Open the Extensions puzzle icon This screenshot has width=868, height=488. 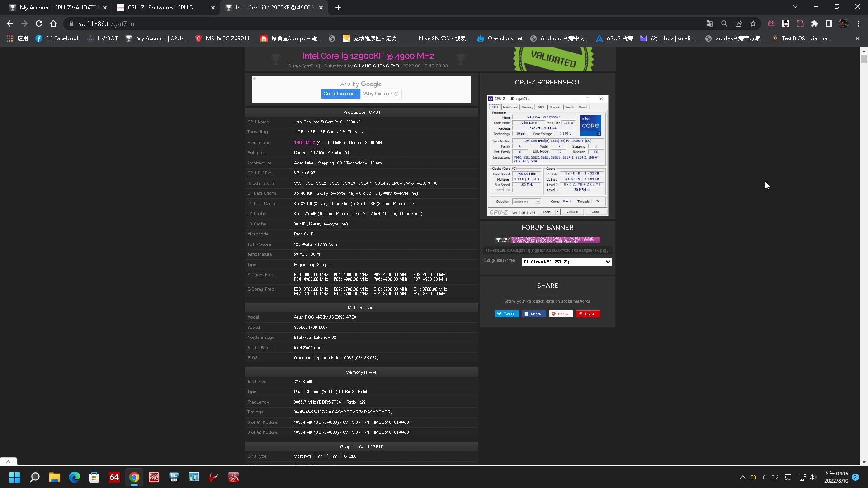[815, 23]
